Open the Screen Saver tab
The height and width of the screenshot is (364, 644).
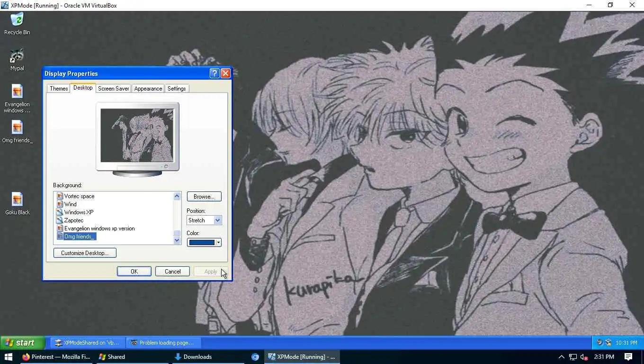[114, 89]
